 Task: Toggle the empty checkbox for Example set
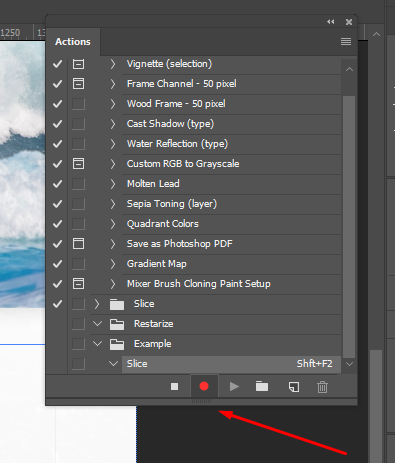[x=78, y=344]
